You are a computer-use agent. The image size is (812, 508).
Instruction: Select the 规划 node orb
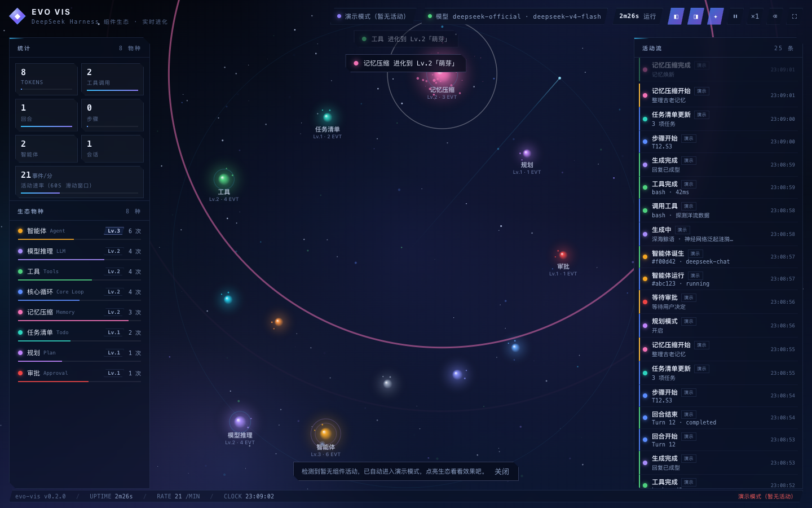pyautogui.click(x=527, y=153)
